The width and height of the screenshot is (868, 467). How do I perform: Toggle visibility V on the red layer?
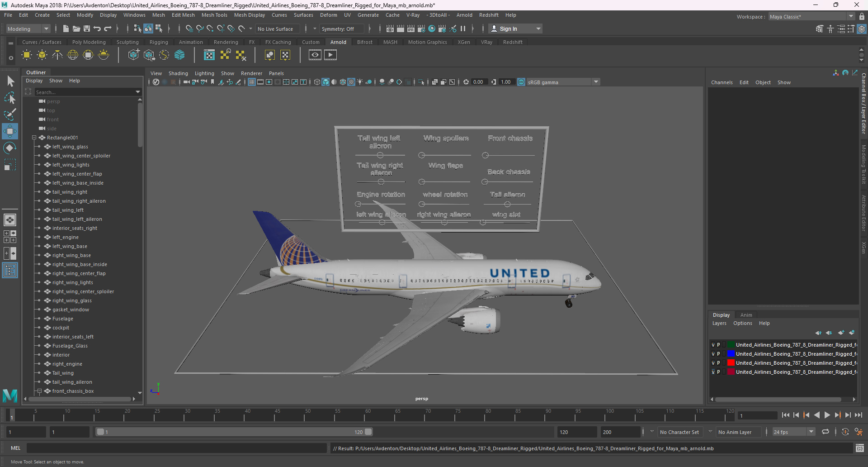pyautogui.click(x=713, y=363)
